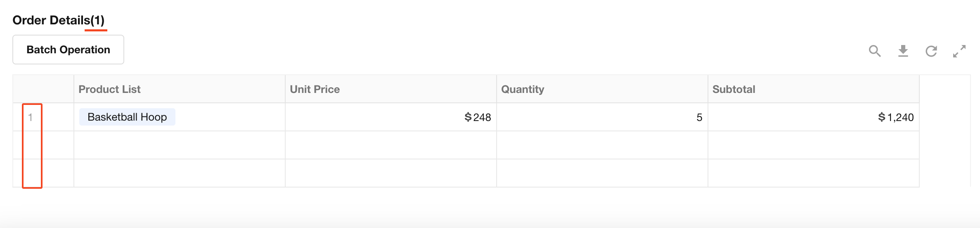Click the refresh table icon
Viewport: 980px width, 228px height.
click(931, 51)
